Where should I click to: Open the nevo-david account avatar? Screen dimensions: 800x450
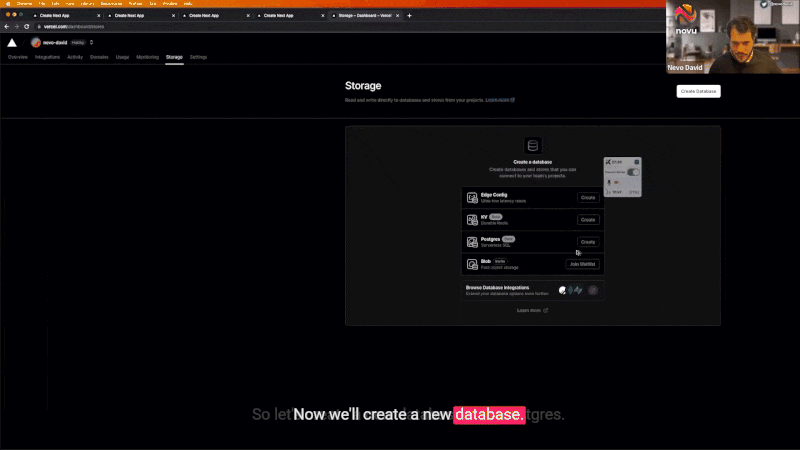point(36,43)
